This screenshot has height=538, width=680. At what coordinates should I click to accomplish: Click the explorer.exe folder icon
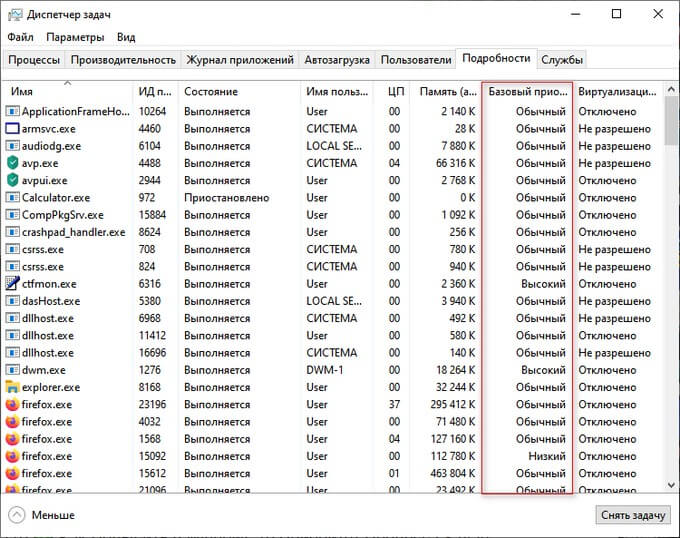[x=12, y=387]
